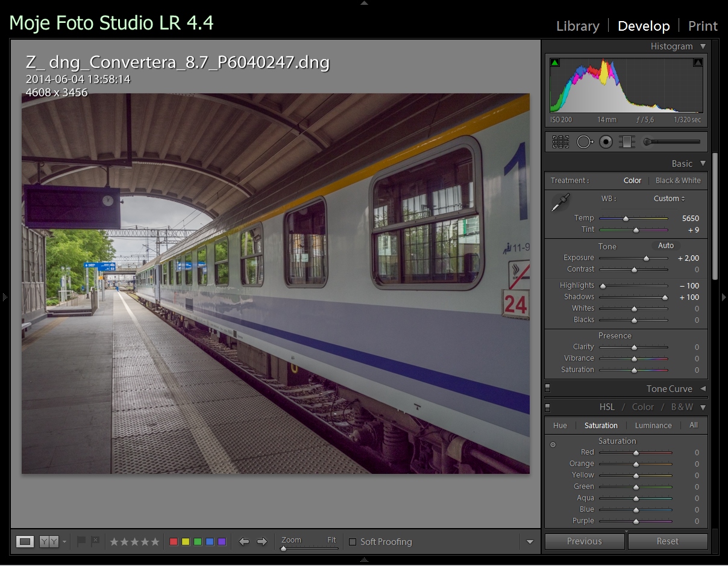The image size is (728, 566).
Task: Select the Red Eye Correction tool
Action: point(606,141)
